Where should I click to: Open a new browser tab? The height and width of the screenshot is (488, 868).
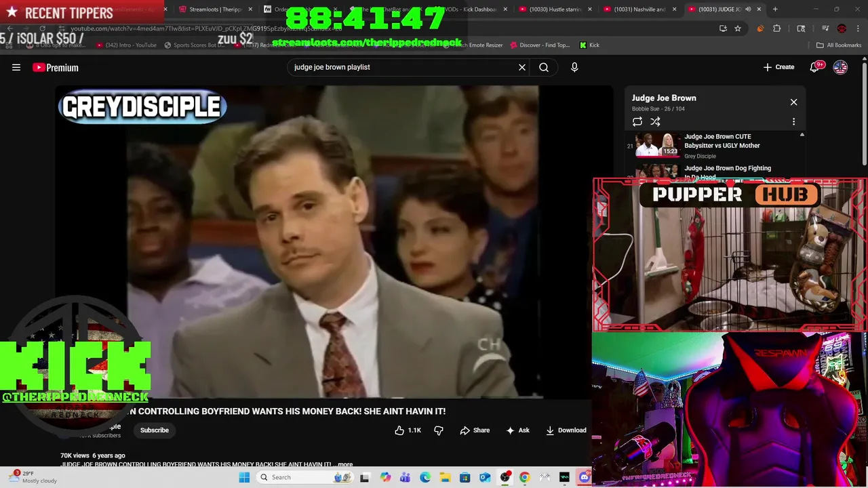(x=775, y=9)
